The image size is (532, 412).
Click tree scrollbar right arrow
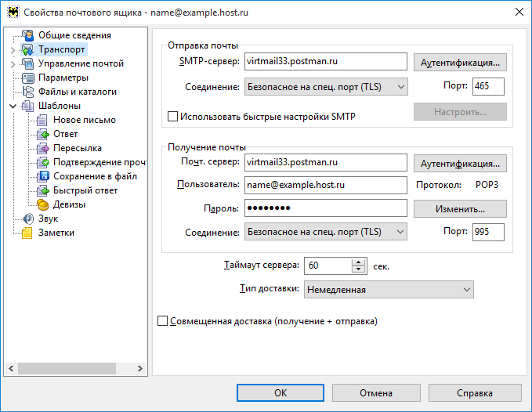coord(139,368)
